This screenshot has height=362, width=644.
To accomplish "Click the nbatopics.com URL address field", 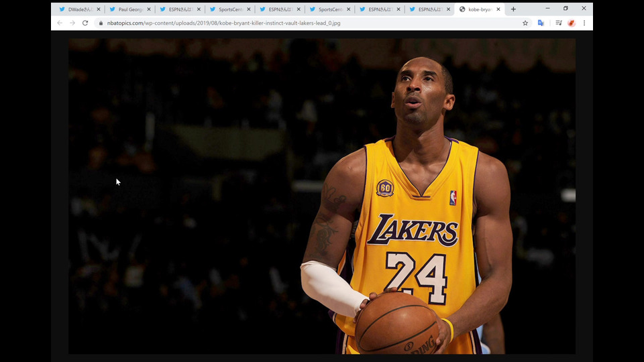I will coord(268,23).
